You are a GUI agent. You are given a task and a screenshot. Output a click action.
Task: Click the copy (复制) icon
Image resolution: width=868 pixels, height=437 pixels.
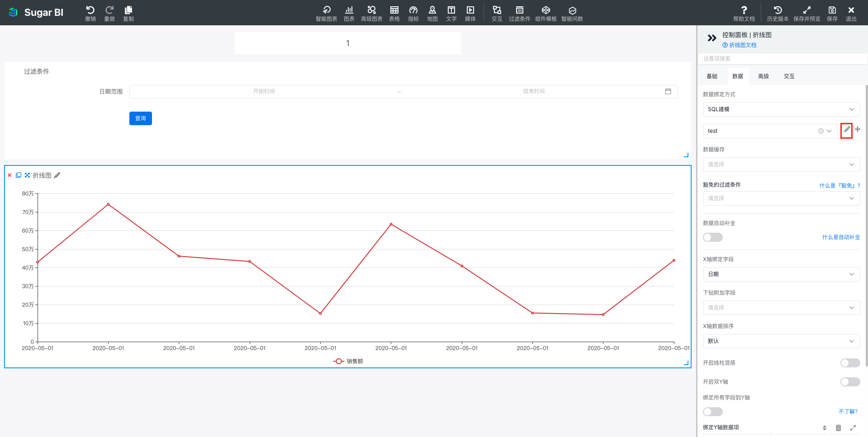[128, 13]
